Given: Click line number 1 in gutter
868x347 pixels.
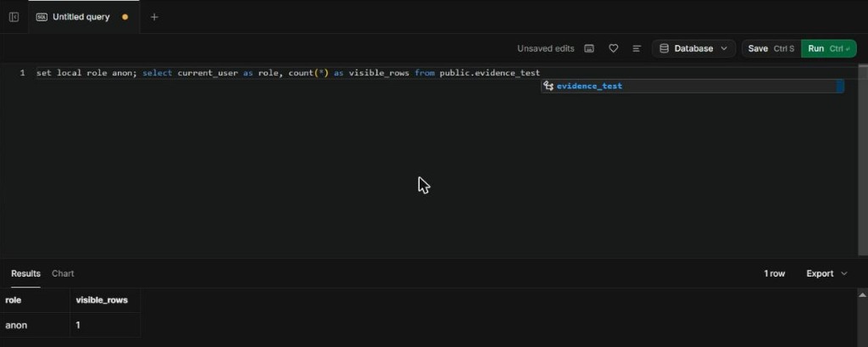Looking at the screenshot, I should point(22,73).
